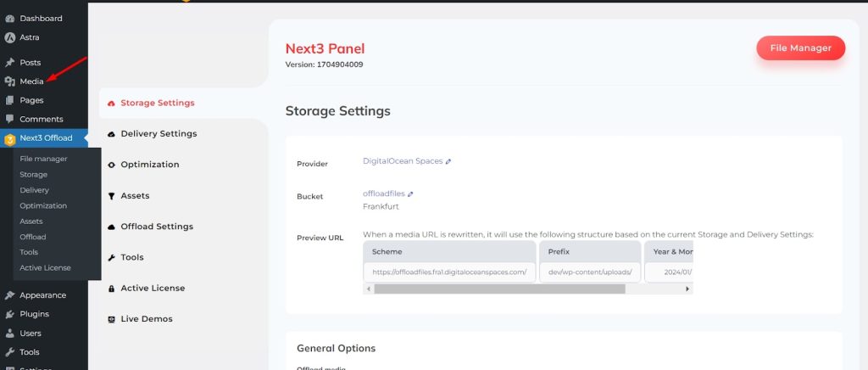
Task: Click the padlock icon beside Active License
Action: click(x=111, y=288)
